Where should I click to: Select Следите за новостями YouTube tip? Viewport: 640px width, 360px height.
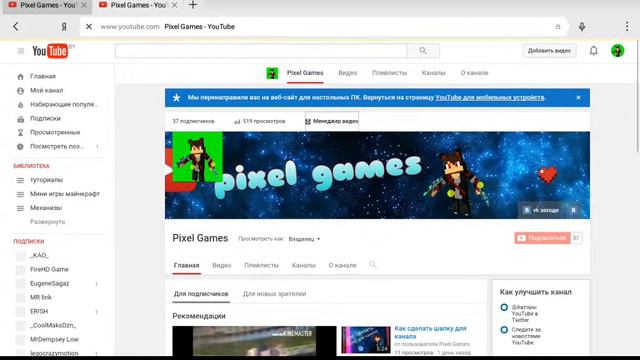526,336
